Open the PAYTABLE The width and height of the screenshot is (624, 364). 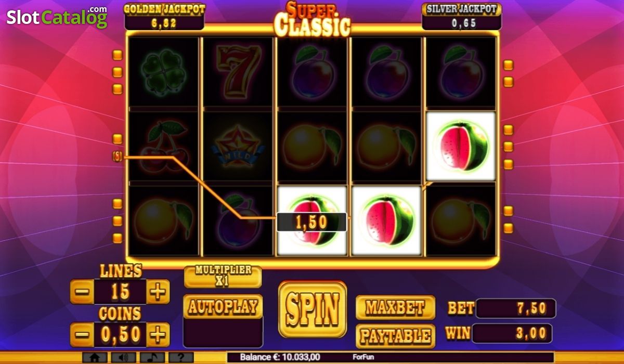395,336
